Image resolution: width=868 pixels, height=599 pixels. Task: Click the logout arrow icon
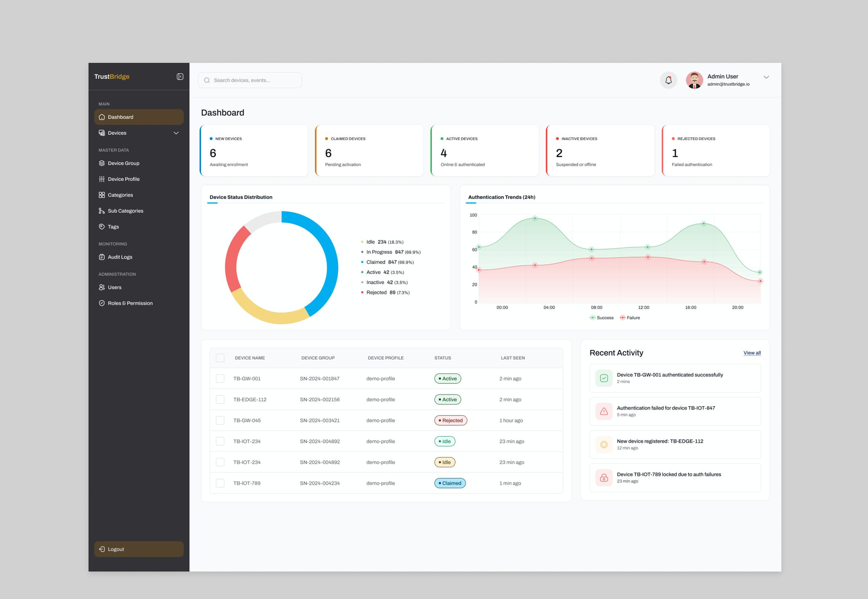pyautogui.click(x=102, y=549)
